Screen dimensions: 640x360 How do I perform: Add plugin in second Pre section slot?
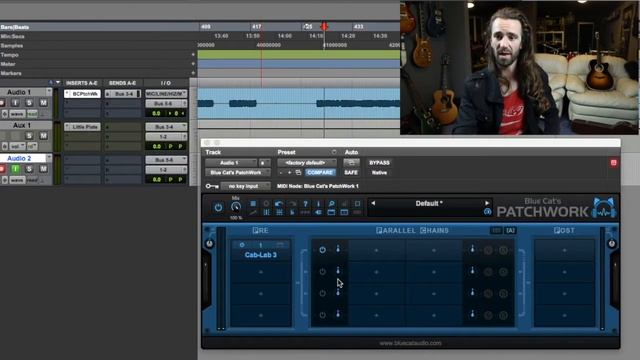(x=261, y=272)
